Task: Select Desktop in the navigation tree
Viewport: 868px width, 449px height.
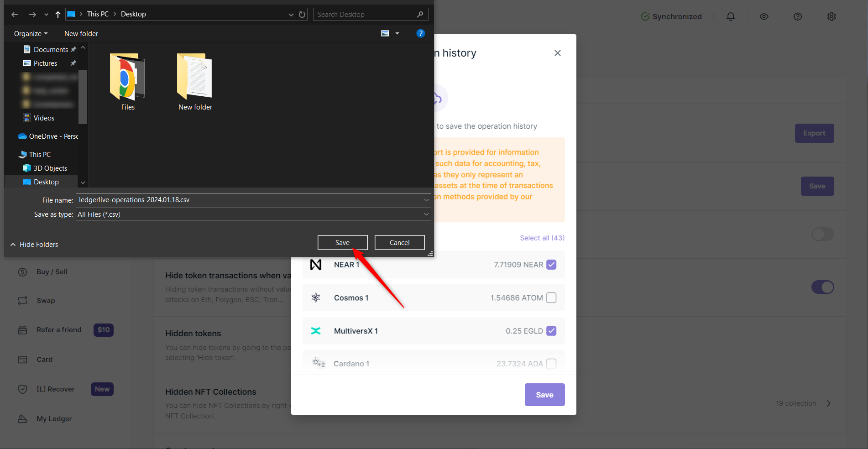Action: pos(46,182)
